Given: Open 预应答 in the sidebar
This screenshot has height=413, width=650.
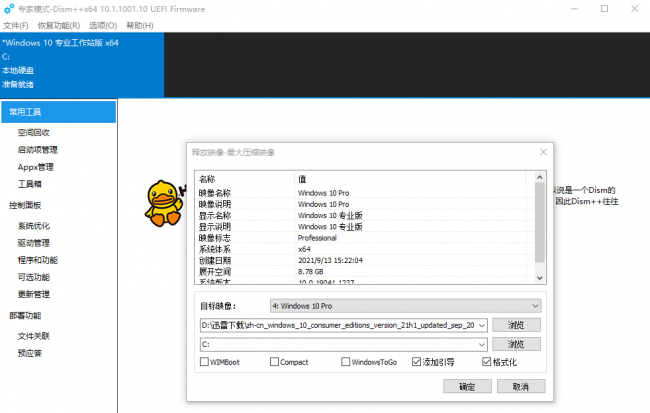Looking at the screenshot, I should (x=29, y=353).
